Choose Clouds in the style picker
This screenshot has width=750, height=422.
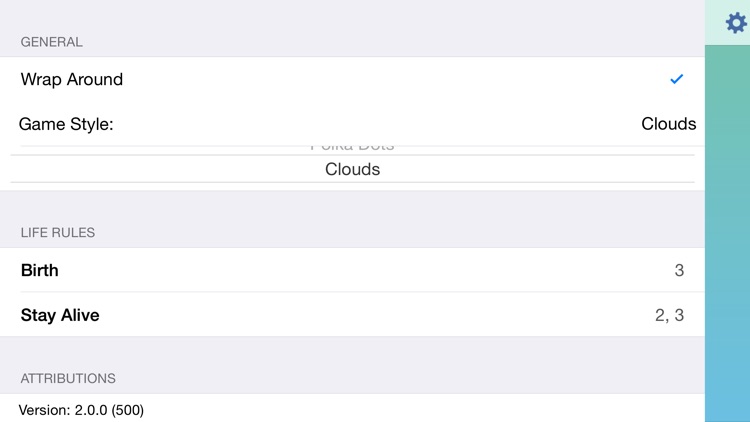[353, 169]
